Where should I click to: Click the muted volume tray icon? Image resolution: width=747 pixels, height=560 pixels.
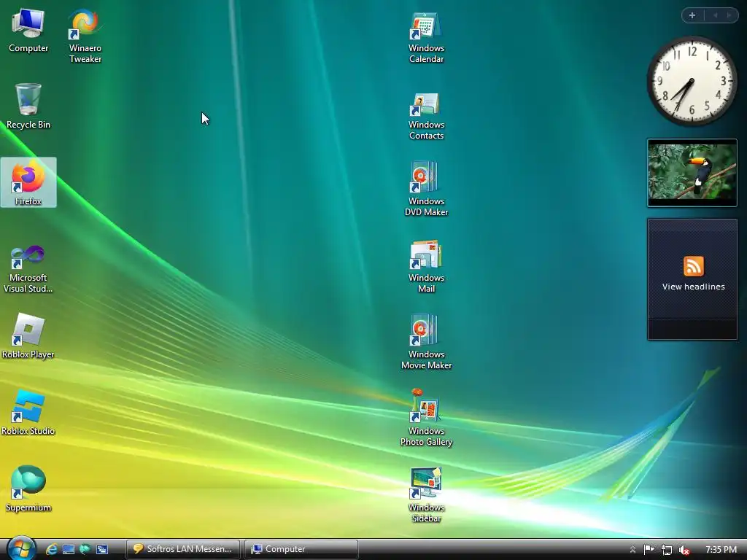pyautogui.click(x=684, y=550)
